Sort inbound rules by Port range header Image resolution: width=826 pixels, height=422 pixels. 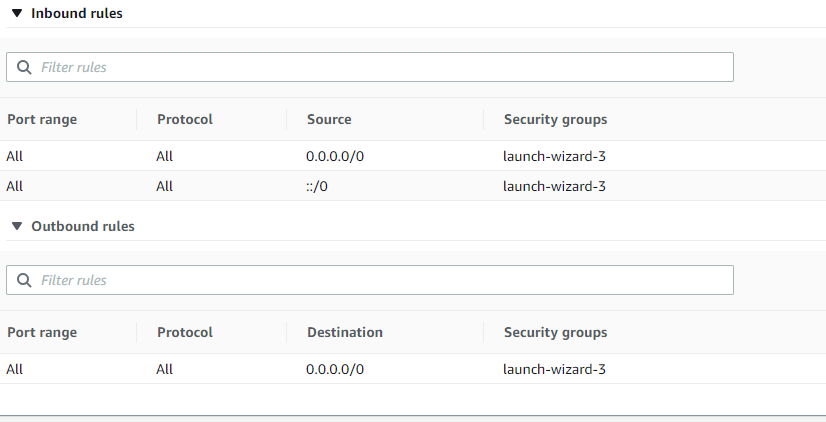[42, 120]
